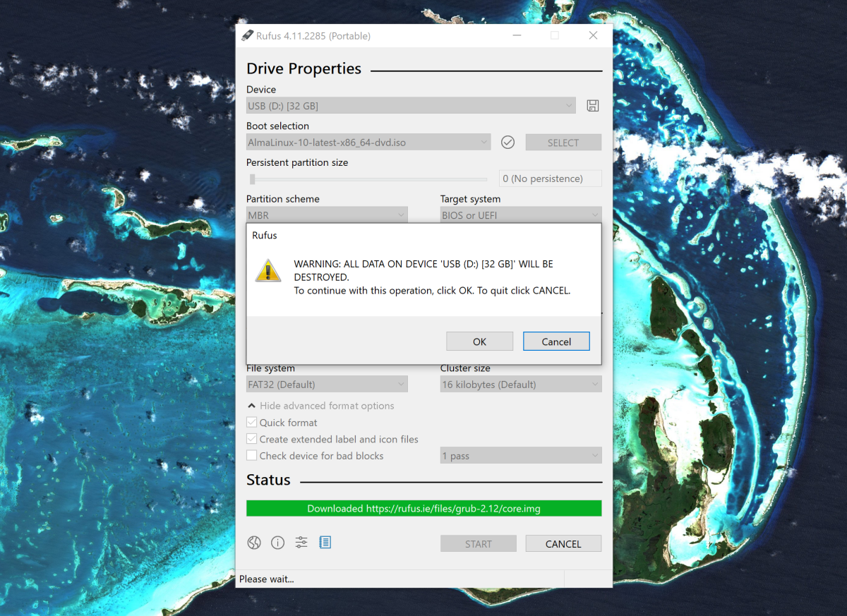Toggle the Quick format checkbox
The width and height of the screenshot is (847, 616).
251,423
